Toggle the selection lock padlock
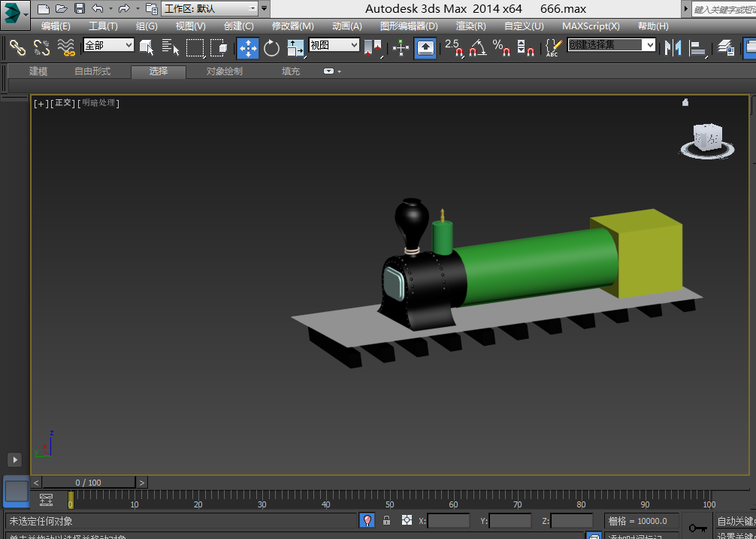This screenshot has height=539, width=756. tap(386, 520)
